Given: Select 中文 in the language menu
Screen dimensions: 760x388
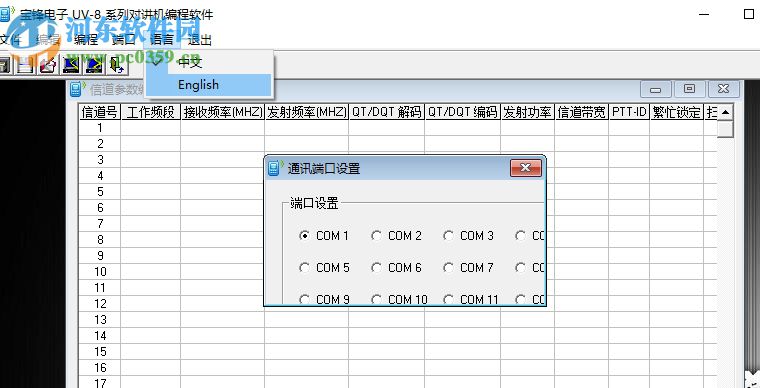Looking at the screenshot, I should tap(209, 62).
